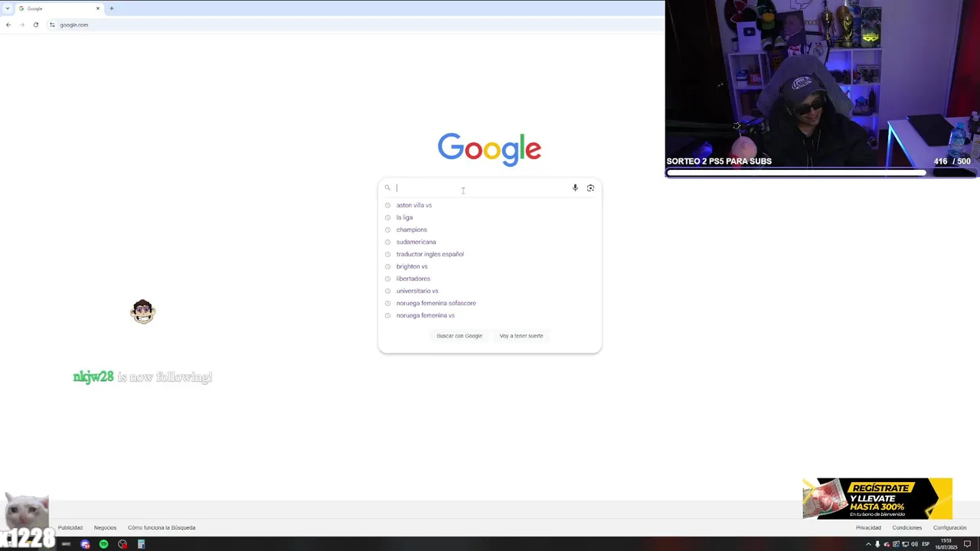This screenshot has width=980, height=551.
Task: Reload the Google page
Action: pos(36,24)
